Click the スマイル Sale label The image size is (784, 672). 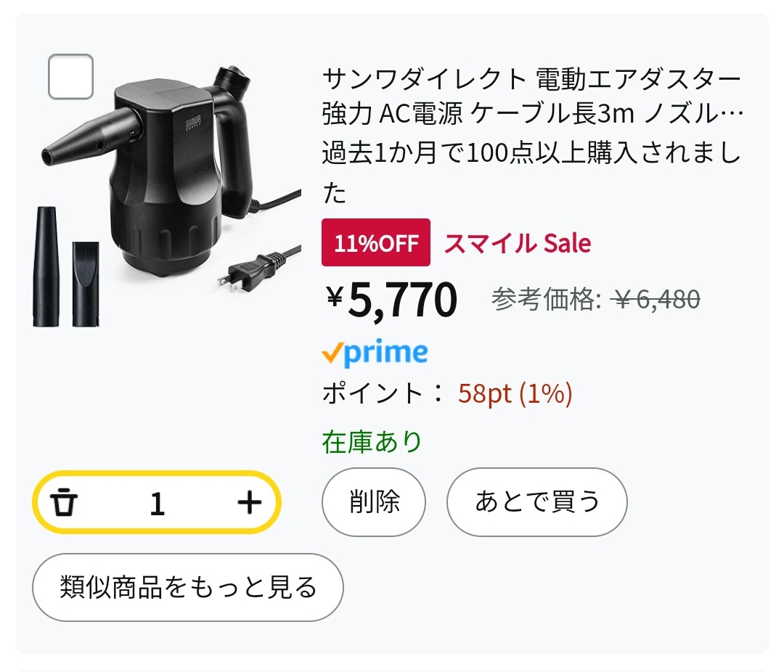coord(518,243)
